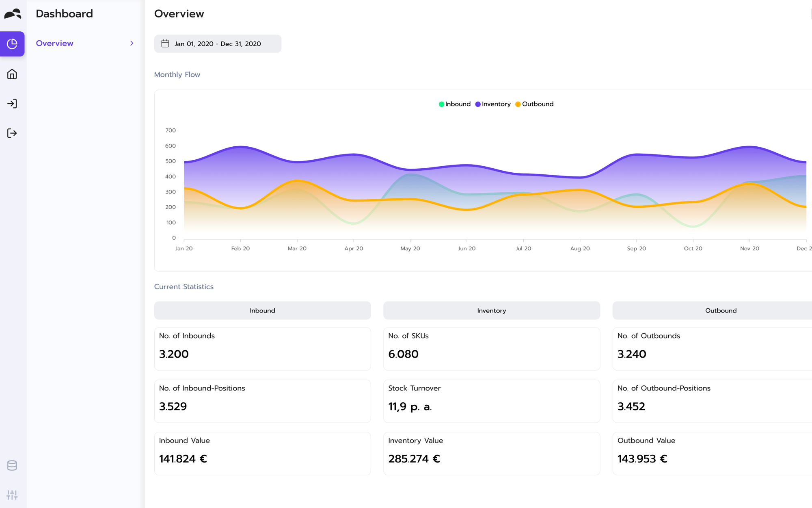Screen dimensions: 812x508
Task: Click the 285.274 € value
Action: coord(414,459)
